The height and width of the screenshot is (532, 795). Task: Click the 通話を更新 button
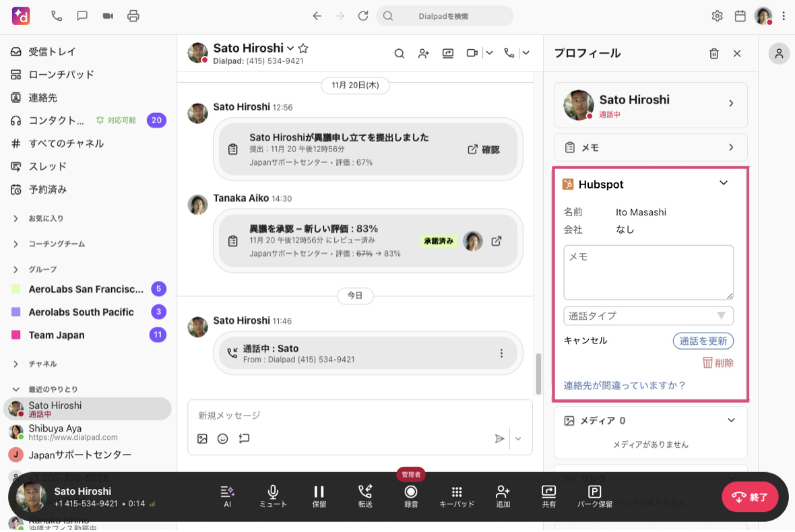pos(703,341)
